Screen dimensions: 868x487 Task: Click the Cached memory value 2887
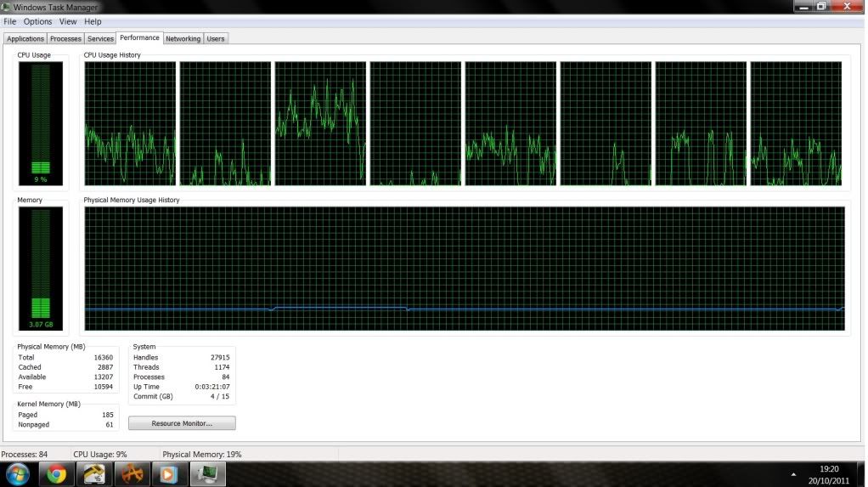(105, 367)
